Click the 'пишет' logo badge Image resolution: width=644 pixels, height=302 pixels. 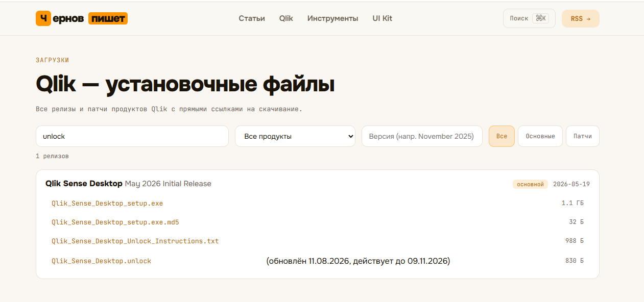tap(108, 18)
